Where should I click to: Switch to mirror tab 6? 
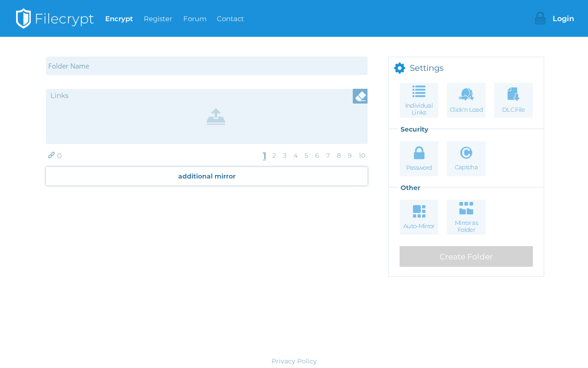tap(317, 155)
